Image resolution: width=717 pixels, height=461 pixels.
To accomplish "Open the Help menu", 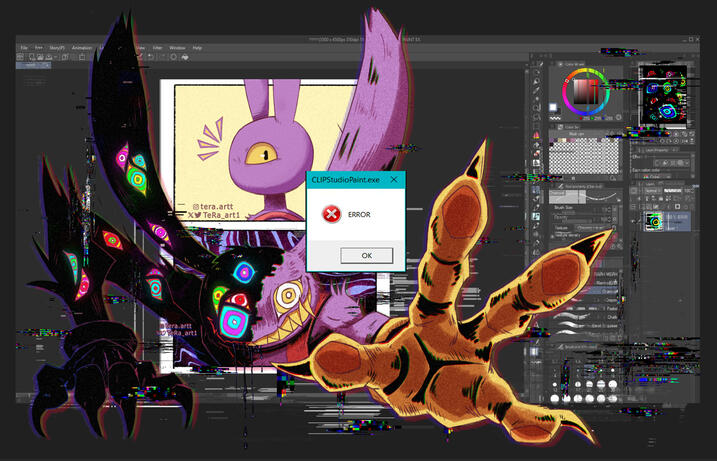I will [x=198, y=48].
